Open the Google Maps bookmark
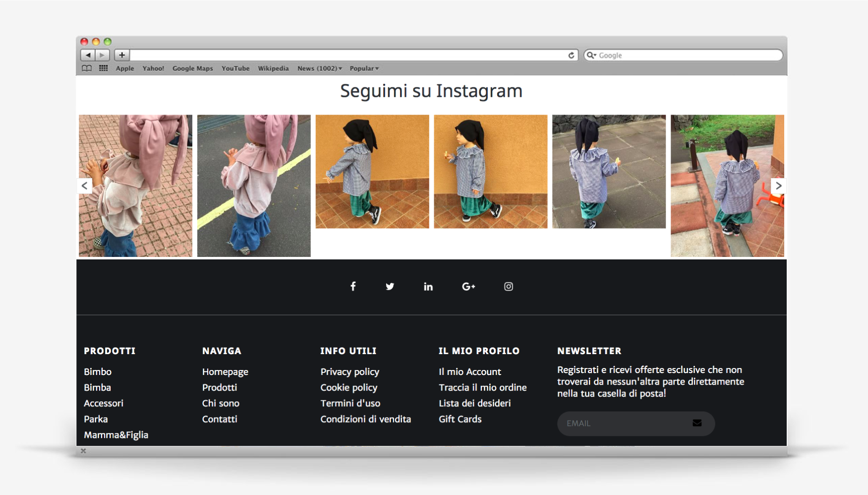 click(x=193, y=68)
